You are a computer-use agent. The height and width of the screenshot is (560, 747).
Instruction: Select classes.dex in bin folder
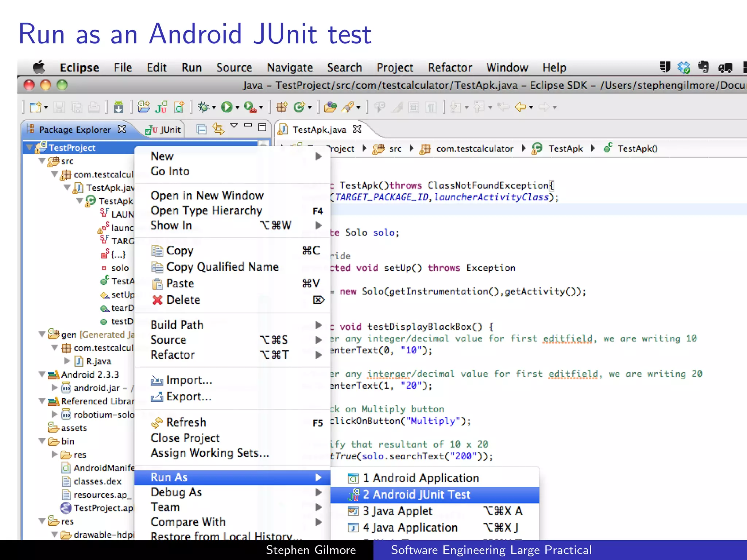click(92, 481)
